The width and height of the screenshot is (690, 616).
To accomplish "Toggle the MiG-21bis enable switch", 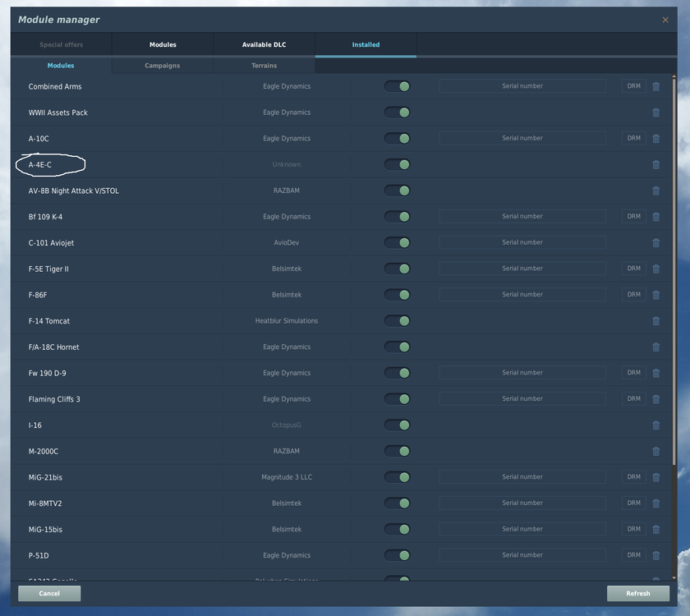I will coord(397,477).
